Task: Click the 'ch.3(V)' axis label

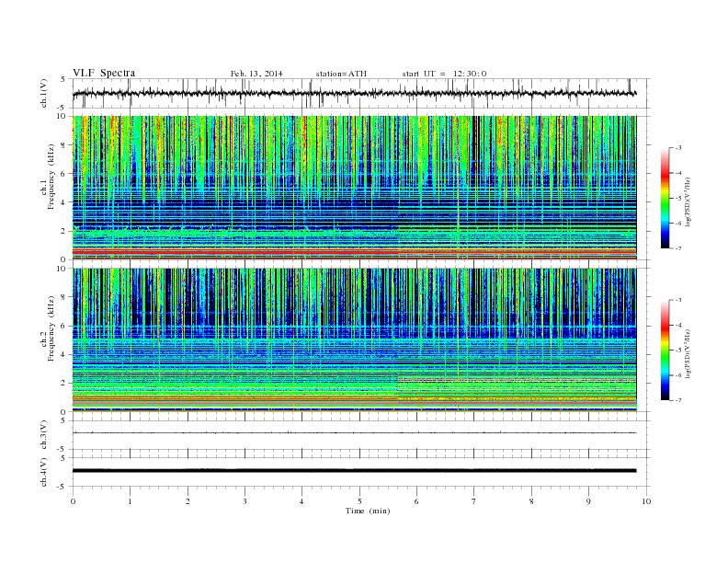Action: tap(43, 435)
